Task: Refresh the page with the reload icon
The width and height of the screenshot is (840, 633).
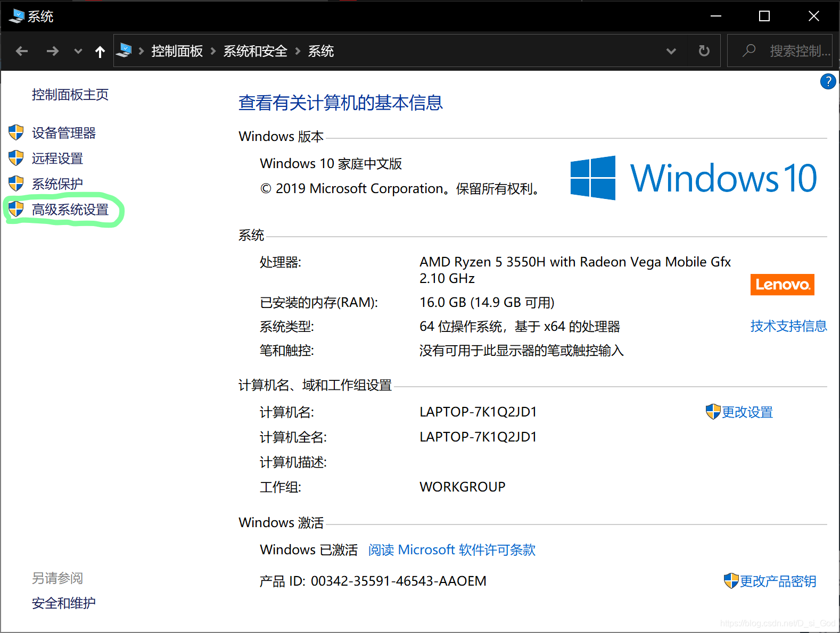Action: coord(704,51)
